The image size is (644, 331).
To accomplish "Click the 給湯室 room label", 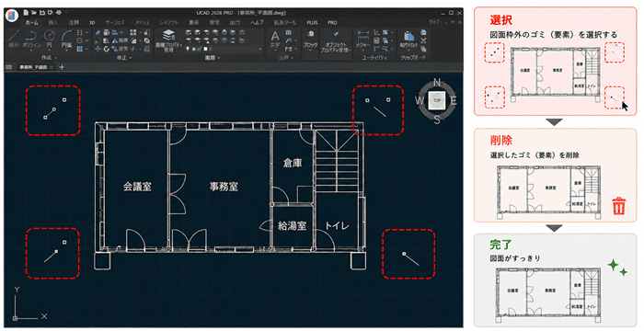I will pyautogui.click(x=292, y=225).
